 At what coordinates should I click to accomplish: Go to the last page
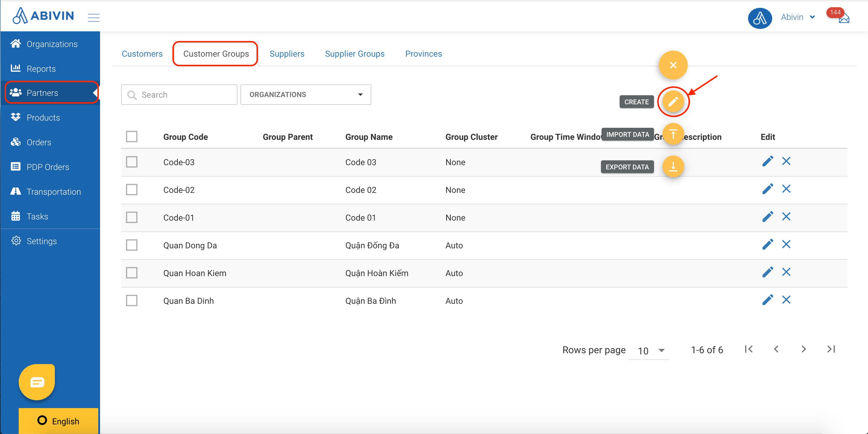coord(831,349)
